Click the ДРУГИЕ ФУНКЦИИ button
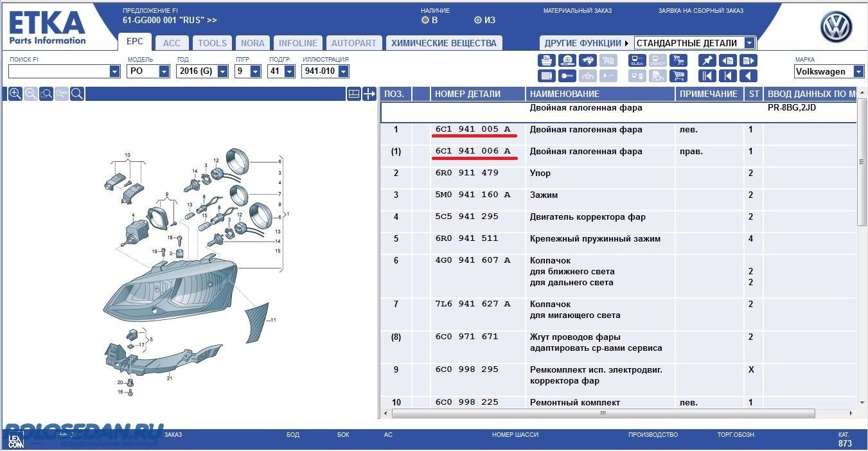This screenshot has height=451, width=868. tap(586, 43)
